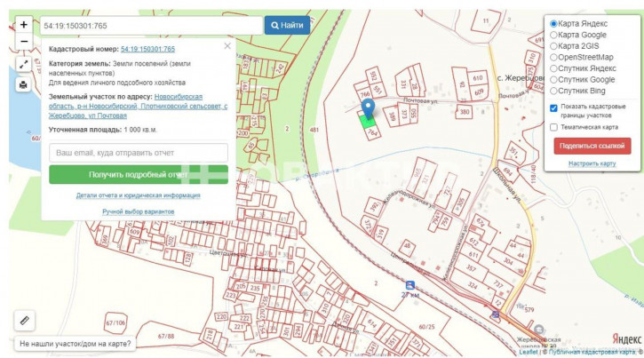The image size is (644, 358).
Task: Open Настроить карту link
Action: 592,163
